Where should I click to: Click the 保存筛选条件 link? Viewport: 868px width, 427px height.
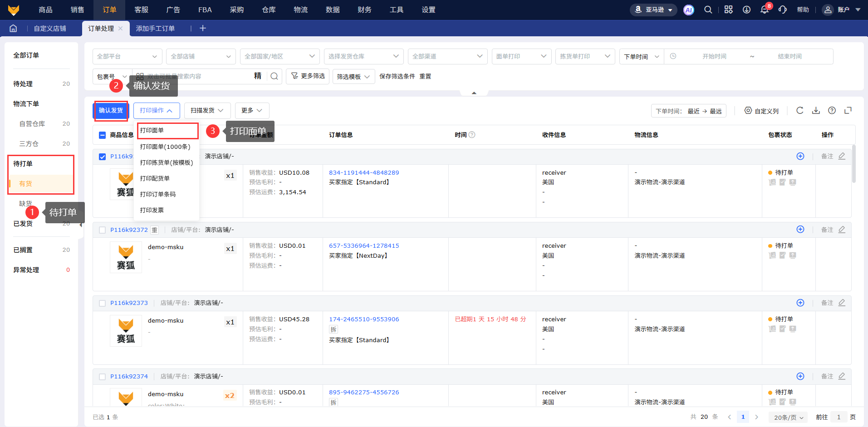pos(397,76)
